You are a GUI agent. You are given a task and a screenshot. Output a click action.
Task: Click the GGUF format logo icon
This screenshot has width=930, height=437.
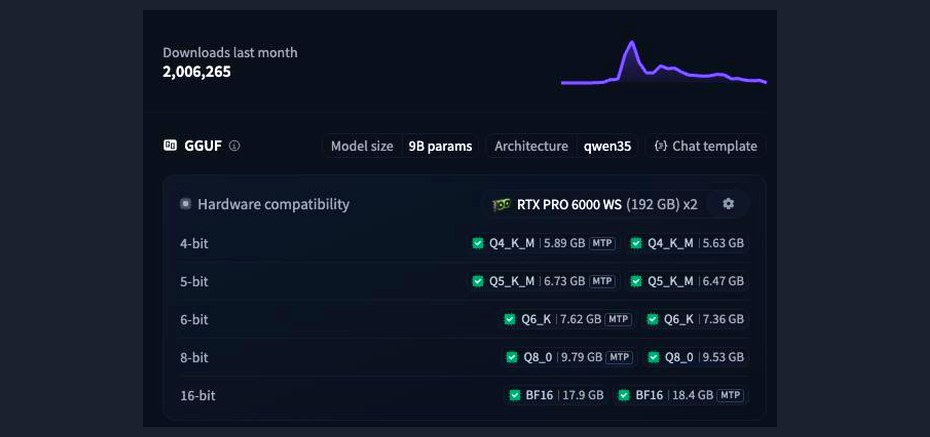pyautogui.click(x=170, y=146)
